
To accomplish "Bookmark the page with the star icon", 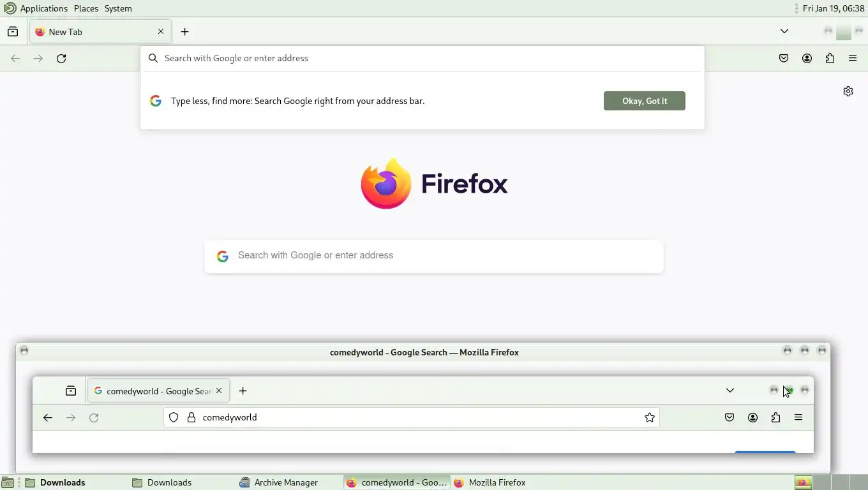I will [650, 417].
